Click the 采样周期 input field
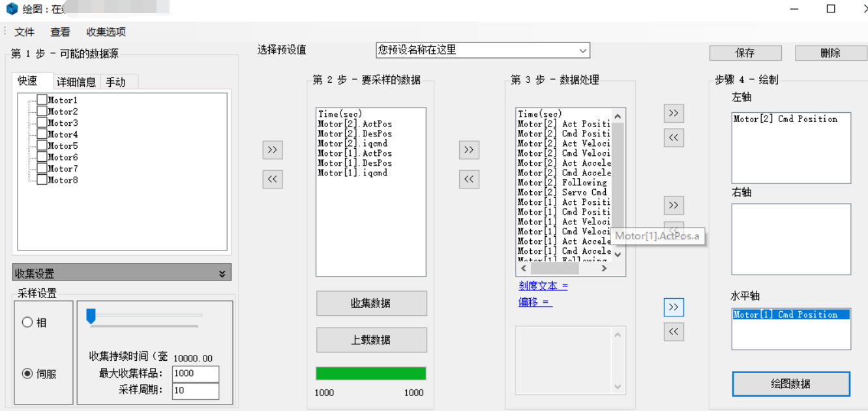Viewport: 868px width, 411px height. (x=195, y=391)
